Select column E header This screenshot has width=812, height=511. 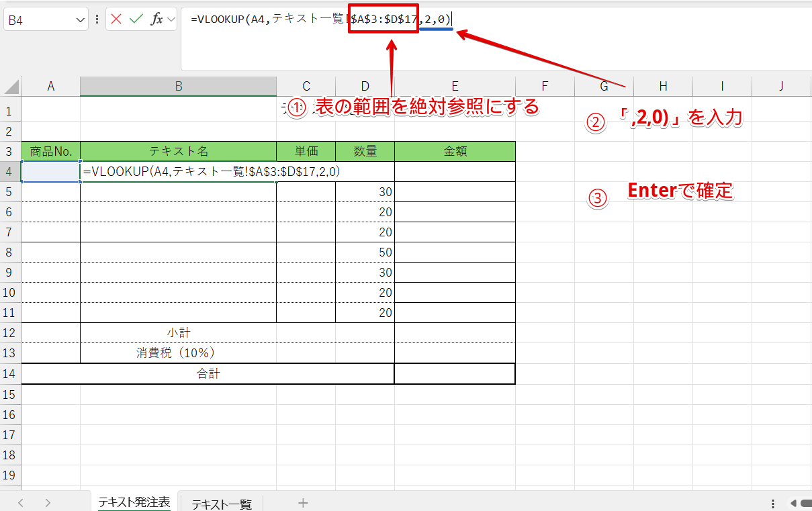click(x=455, y=86)
